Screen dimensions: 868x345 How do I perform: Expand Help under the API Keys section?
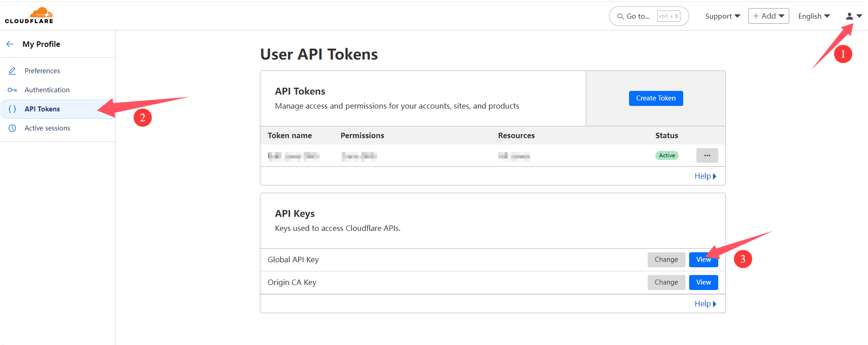705,304
